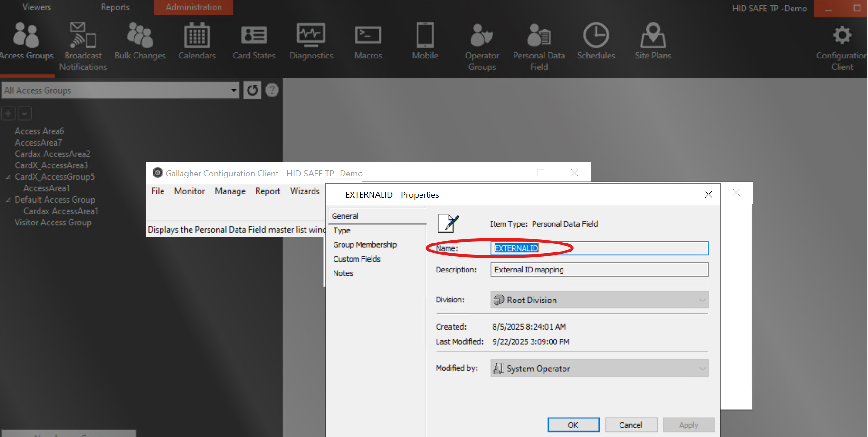This screenshot has width=868, height=437.
Task: Switch to the Viewers tab
Action: point(37,7)
